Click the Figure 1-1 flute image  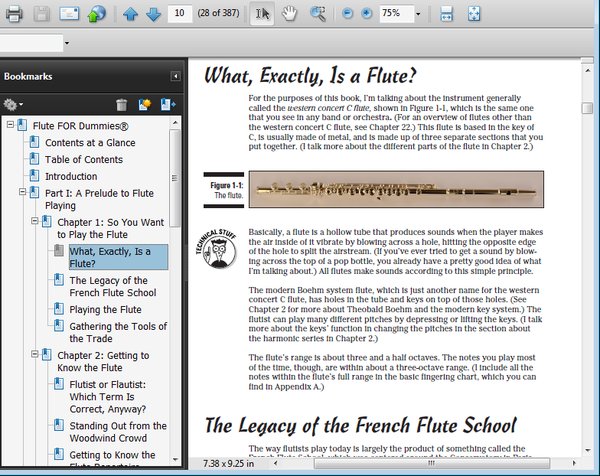(x=396, y=189)
